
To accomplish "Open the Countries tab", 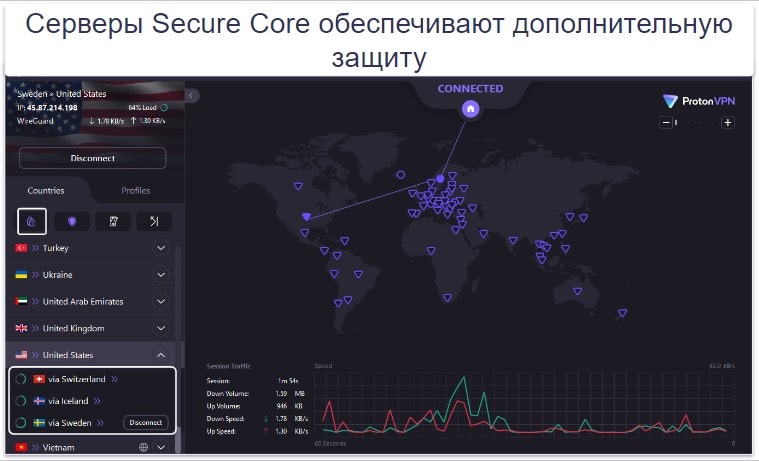I will tap(46, 191).
